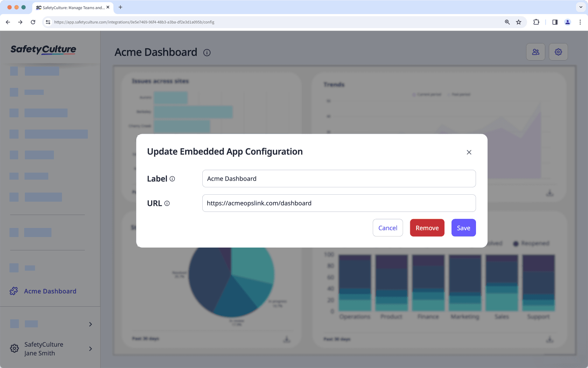Click the browser profile avatar icon

pos(567,22)
